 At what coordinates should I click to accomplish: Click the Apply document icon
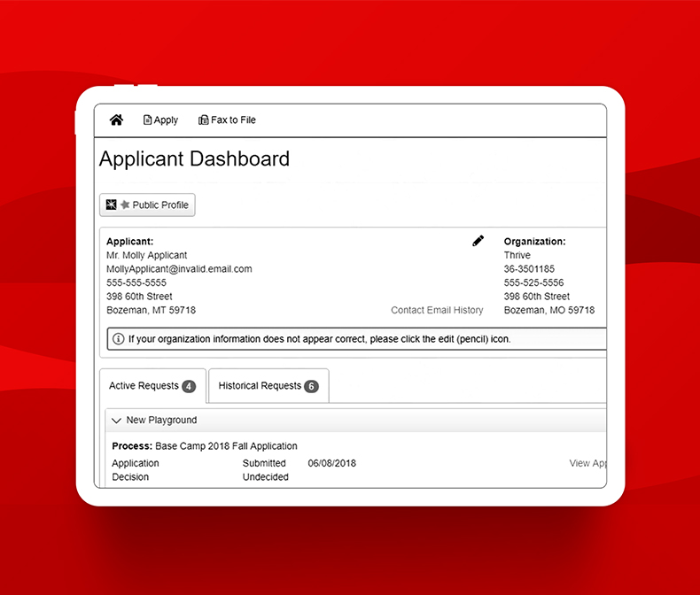(x=147, y=120)
